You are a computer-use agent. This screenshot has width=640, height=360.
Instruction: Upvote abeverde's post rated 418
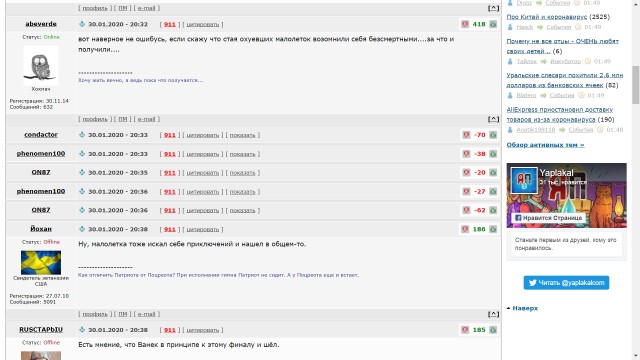[493, 24]
